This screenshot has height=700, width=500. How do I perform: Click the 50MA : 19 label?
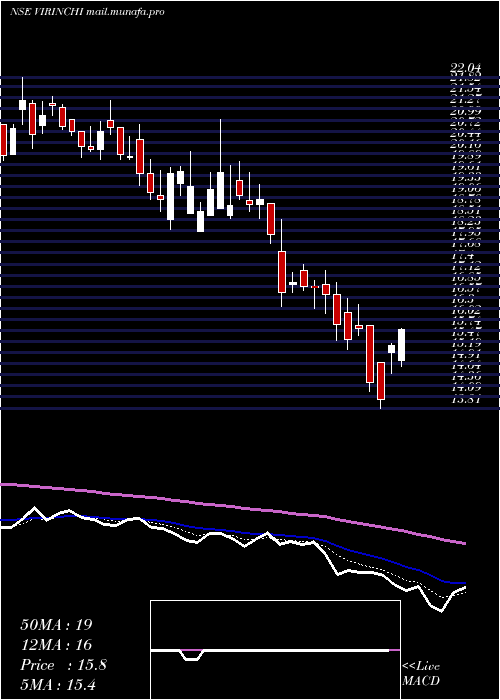(56, 625)
